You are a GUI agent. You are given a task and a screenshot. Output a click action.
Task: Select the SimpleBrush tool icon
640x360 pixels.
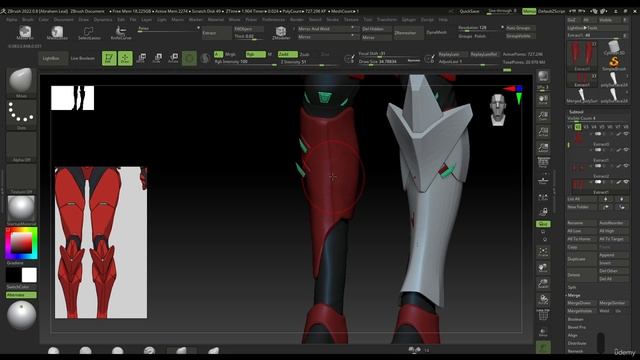click(x=613, y=63)
